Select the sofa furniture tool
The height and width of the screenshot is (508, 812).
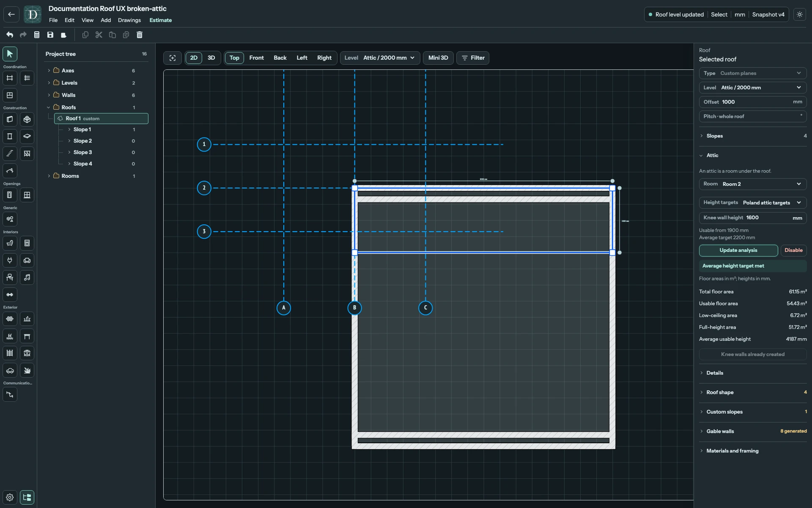[x=27, y=260]
